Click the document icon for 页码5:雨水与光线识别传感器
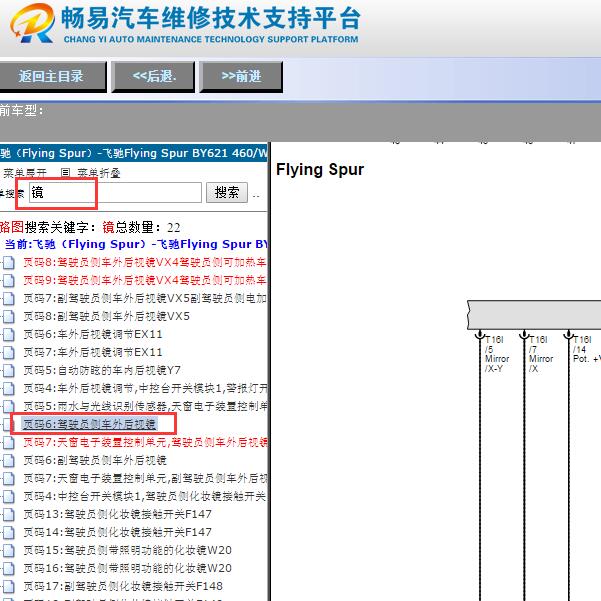Screen dimensions: 601x601 8,407
